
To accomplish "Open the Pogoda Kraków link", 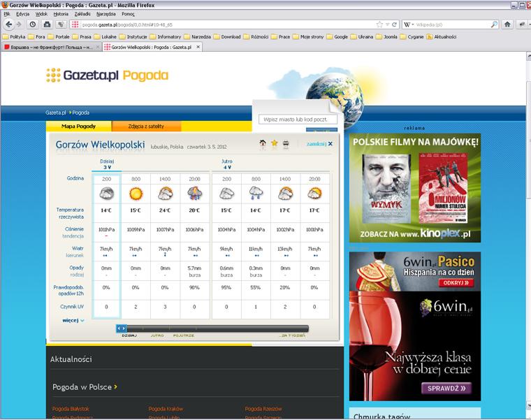I will coord(166,409).
